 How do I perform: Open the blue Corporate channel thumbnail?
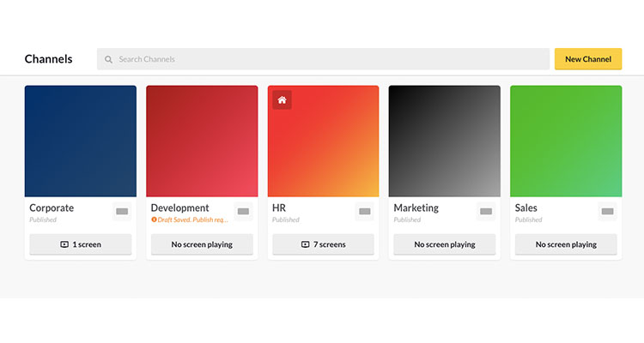81,141
